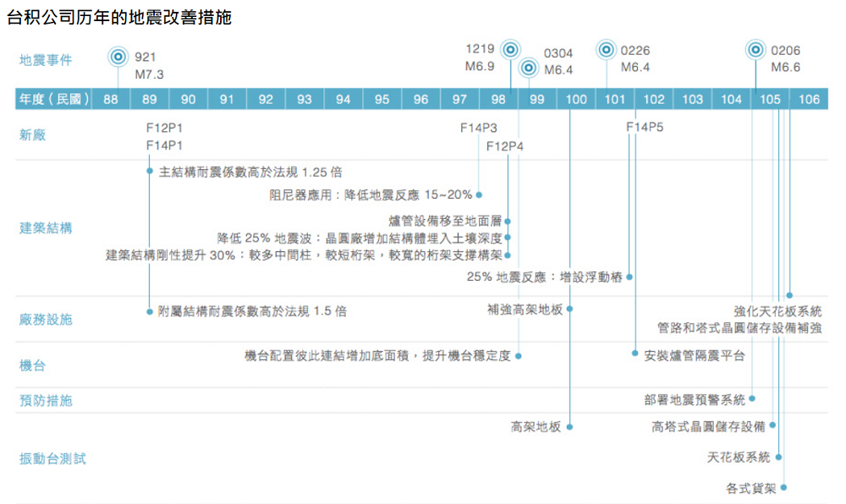Select year 102 in the timeline bar
This screenshot has width=846, height=504.
click(x=653, y=99)
